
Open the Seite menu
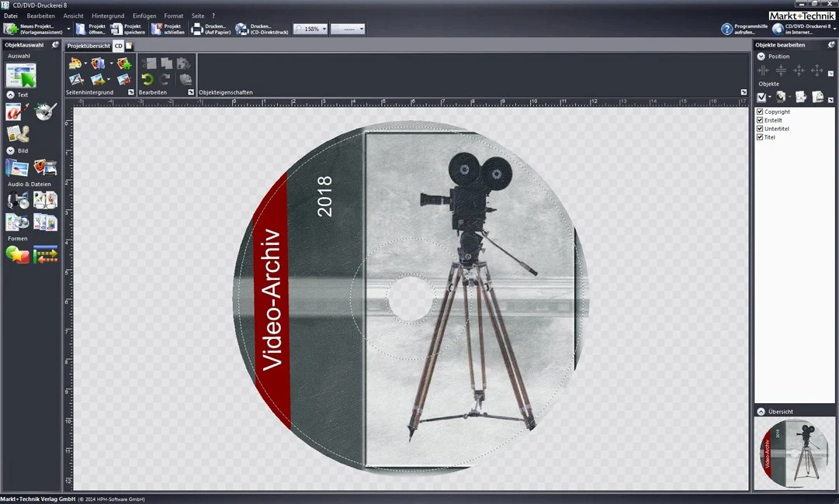coord(198,16)
